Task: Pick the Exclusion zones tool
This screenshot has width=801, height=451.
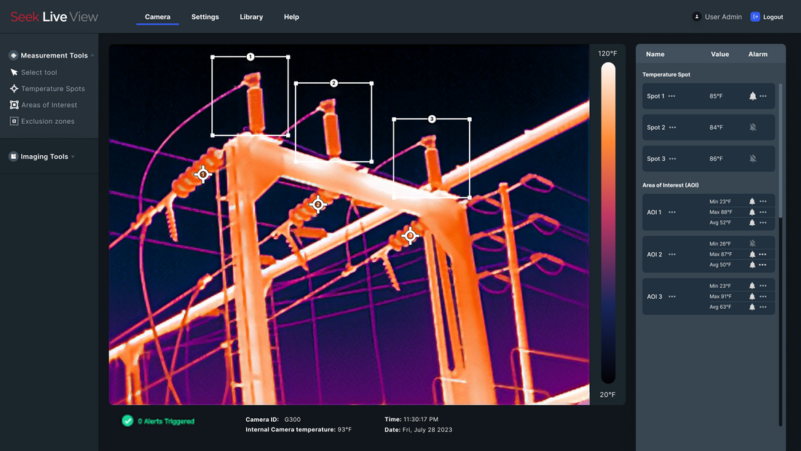Action: point(47,121)
